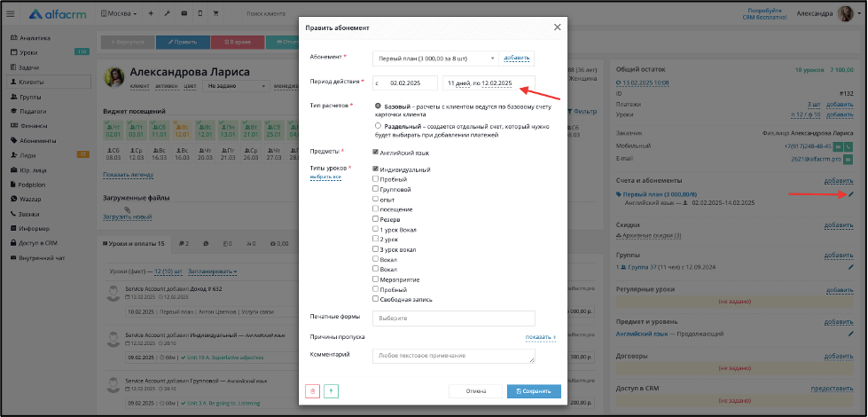Click Показать легенду link

click(x=128, y=175)
